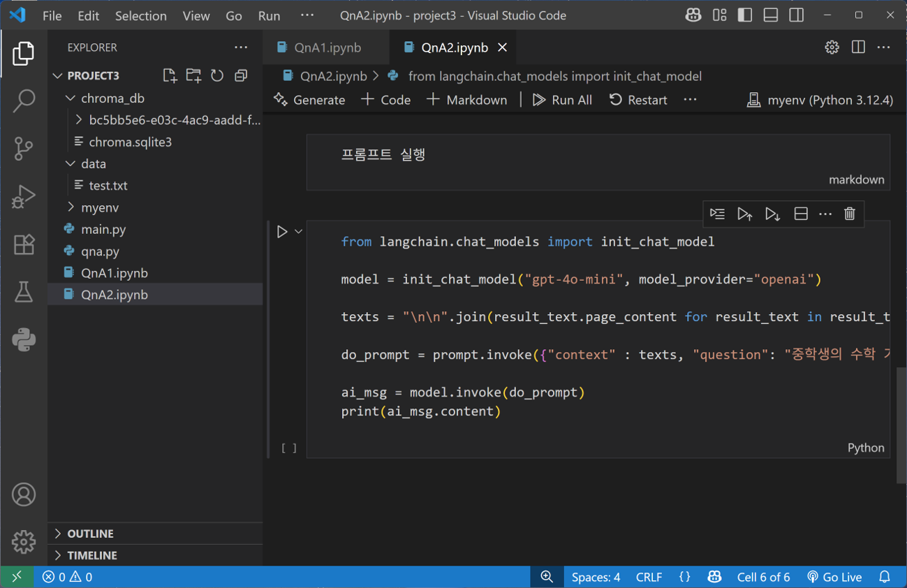Open the Go menu
Screen dimensions: 907x588
coord(234,15)
